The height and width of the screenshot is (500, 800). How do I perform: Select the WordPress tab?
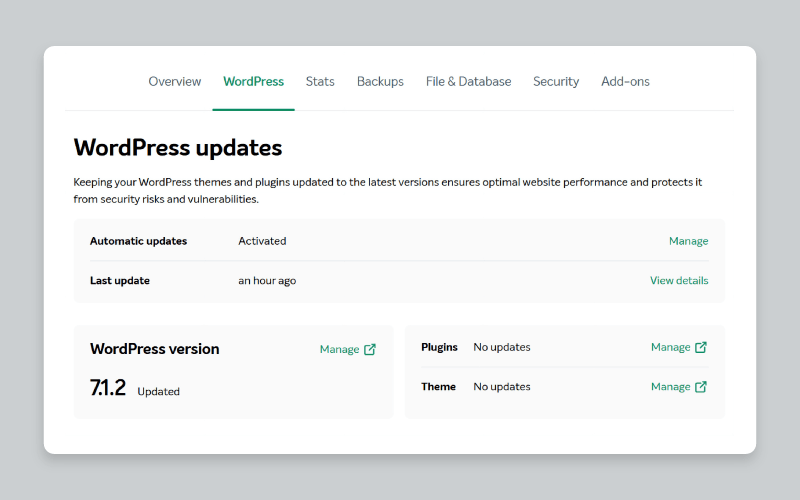254,82
